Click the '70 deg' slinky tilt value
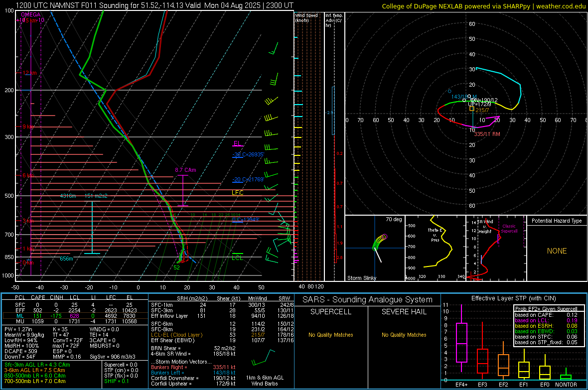Image resolution: width=588 pixels, height=390 pixels. click(394, 219)
